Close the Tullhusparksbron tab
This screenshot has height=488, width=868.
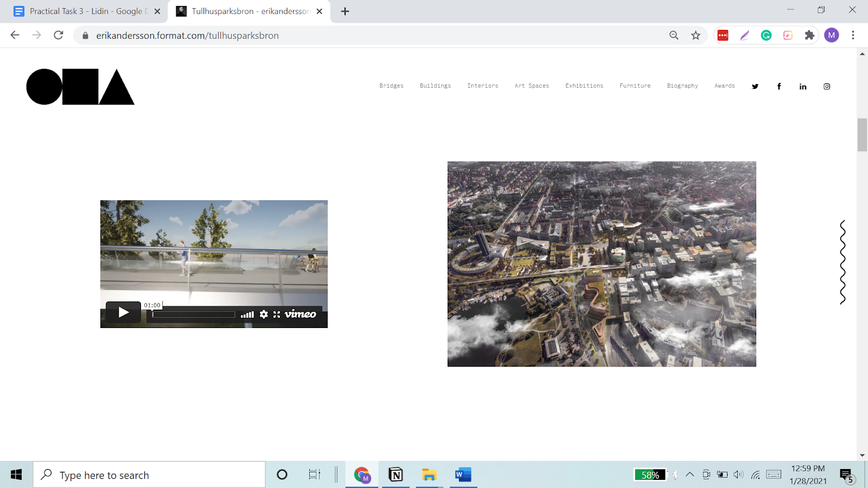(x=320, y=11)
